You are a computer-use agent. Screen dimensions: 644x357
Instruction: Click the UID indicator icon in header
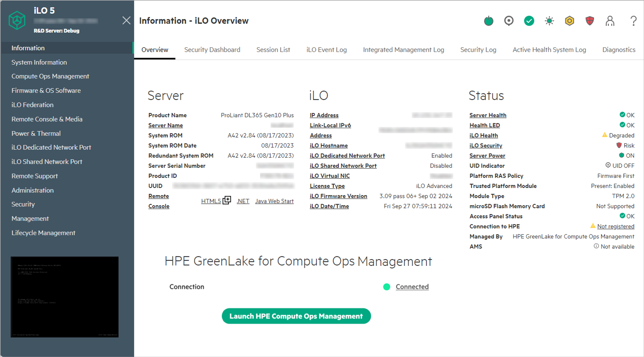tap(509, 21)
